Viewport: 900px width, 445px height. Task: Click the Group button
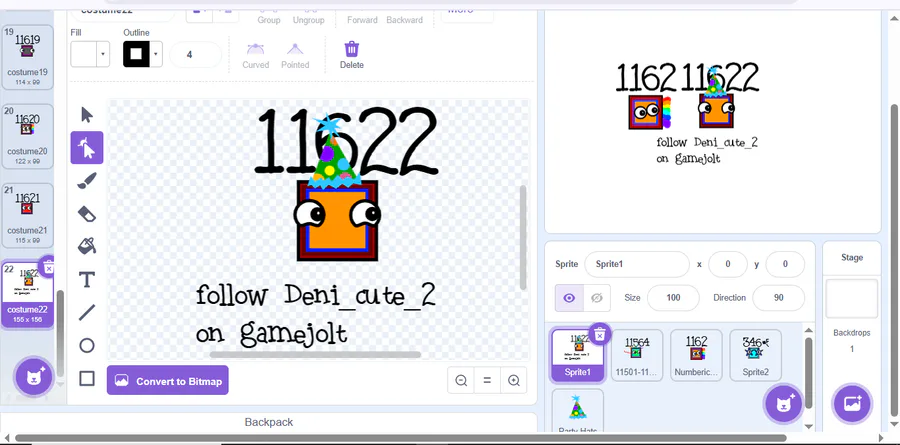[x=269, y=16]
